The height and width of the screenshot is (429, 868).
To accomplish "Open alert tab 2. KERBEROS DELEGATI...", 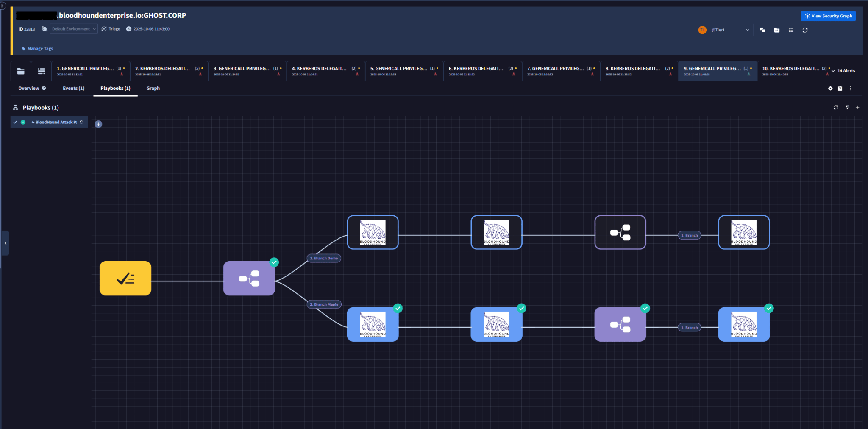I will tap(169, 71).
